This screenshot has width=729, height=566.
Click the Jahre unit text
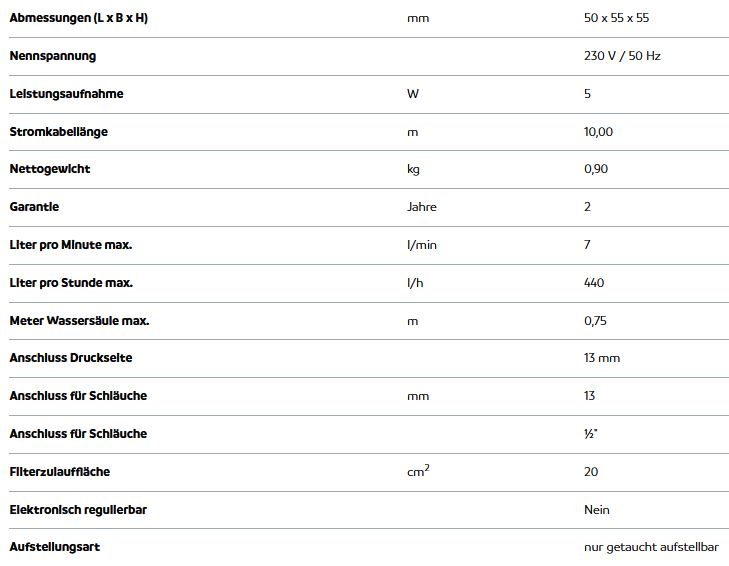(x=422, y=207)
